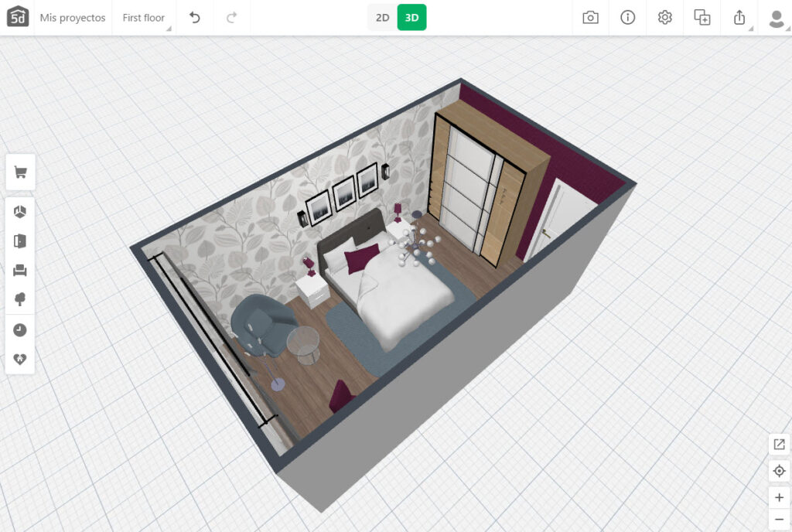Open the user profile menu
Screen dimensions: 792x532
(776, 18)
